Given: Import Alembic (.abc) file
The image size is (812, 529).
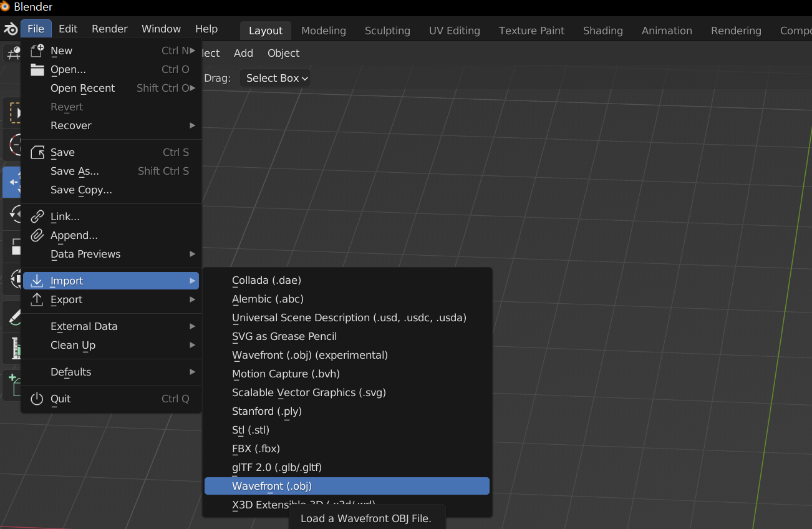Looking at the screenshot, I should click(x=347, y=299).
